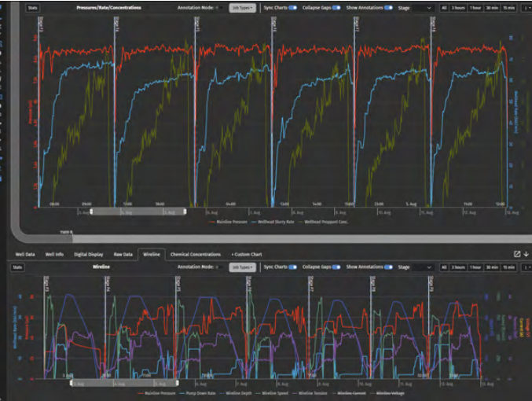532x401 pixels.
Task: Open Job Types dropdown in Wireline chart
Action: pyautogui.click(x=241, y=267)
